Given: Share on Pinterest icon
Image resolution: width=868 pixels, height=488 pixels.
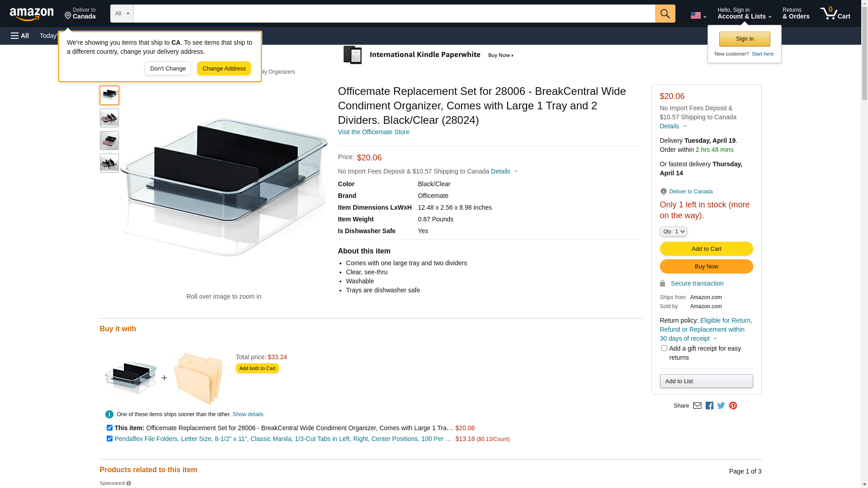Looking at the screenshot, I should 733,406.
